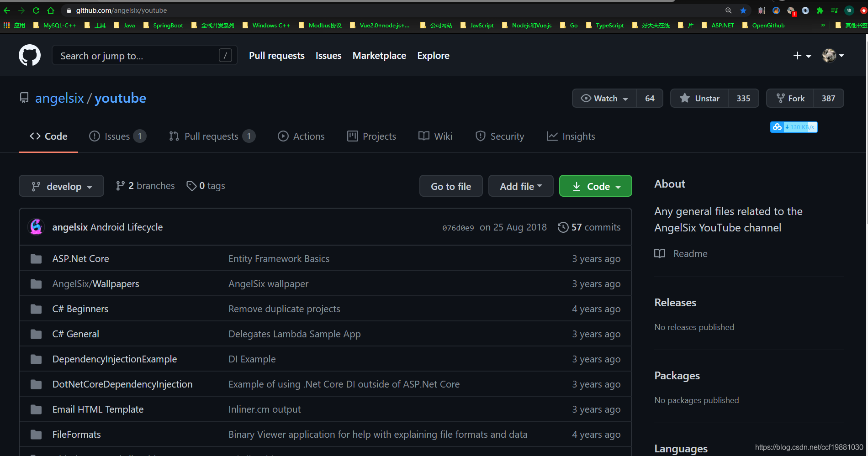
Task: View the 387 forks count
Action: [x=828, y=98]
